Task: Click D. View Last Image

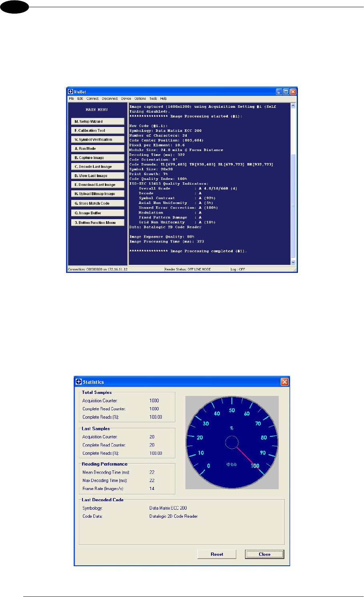Action: click(98, 176)
